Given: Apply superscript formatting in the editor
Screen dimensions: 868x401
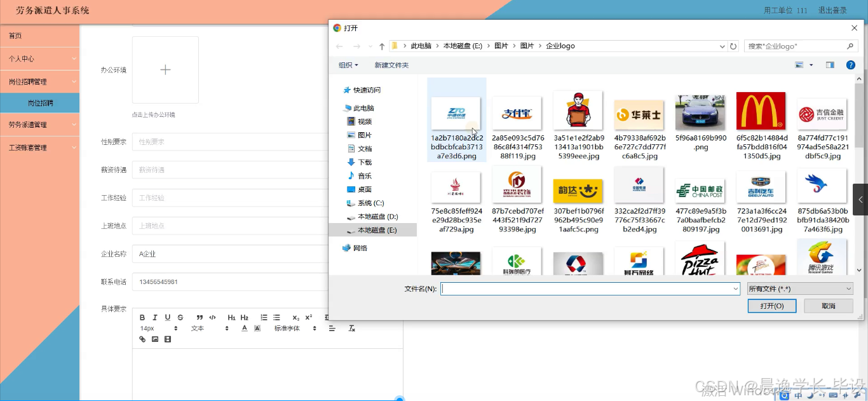Looking at the screenshot, I should (308, 318).
